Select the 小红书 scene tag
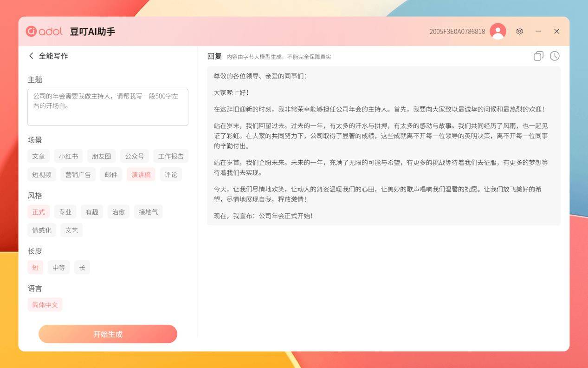 click(x=68, y=156)
